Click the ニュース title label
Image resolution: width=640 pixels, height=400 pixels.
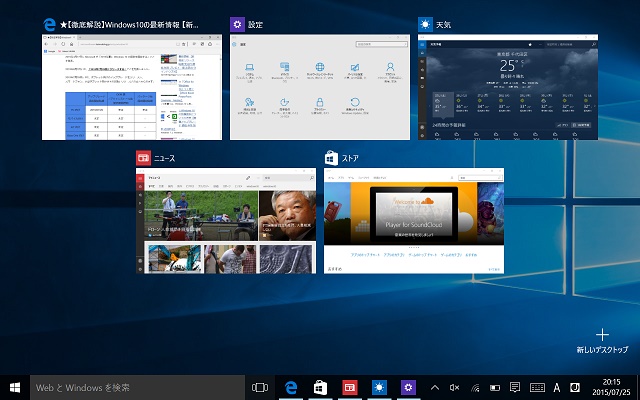click(164, 158)
